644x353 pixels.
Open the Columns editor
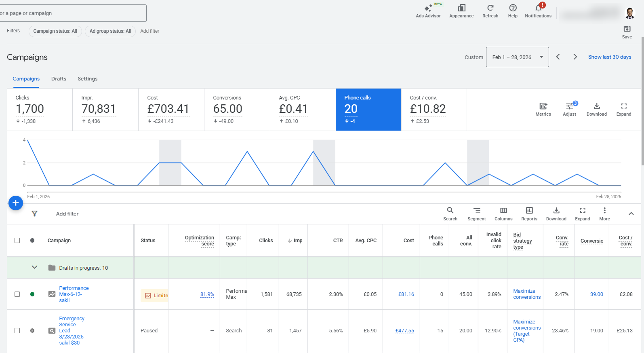point(503,214)
